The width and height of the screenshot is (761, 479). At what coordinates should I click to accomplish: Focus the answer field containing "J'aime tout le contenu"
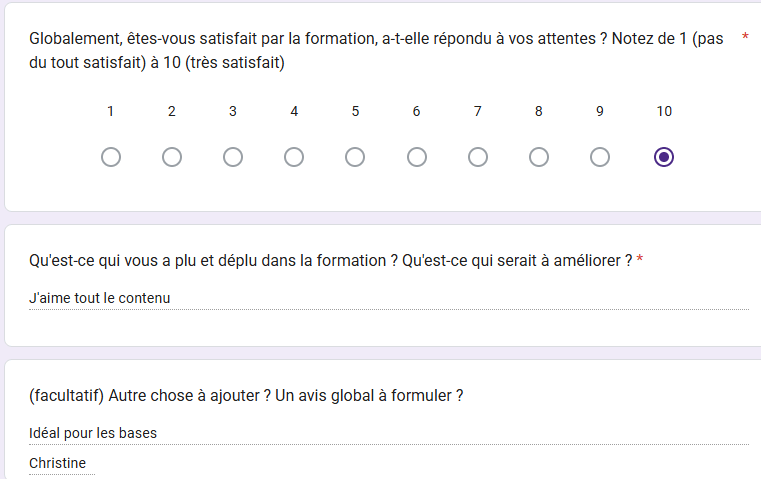coord(388,298)
